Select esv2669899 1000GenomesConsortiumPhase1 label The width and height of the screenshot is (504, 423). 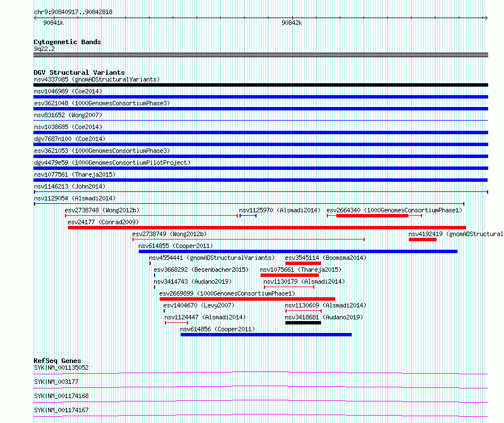227,293
